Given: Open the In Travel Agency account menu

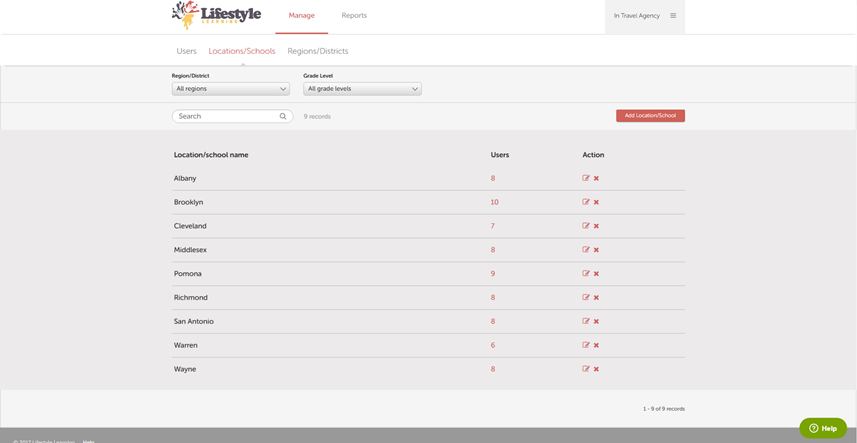Looking at the screenshot, I should coord(636,16).
